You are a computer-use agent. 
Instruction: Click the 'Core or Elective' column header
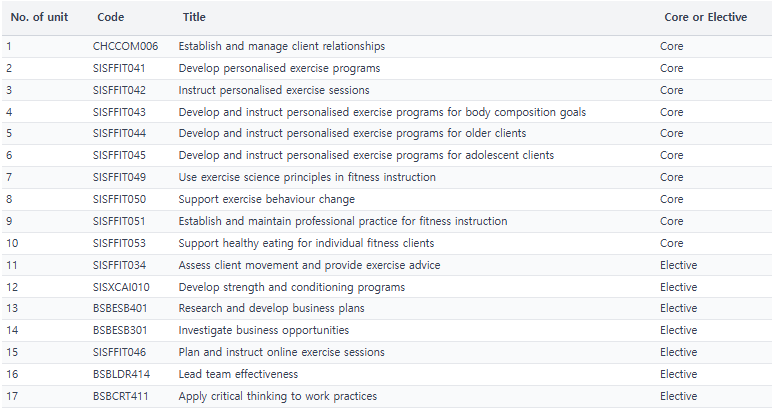point(706,17)
